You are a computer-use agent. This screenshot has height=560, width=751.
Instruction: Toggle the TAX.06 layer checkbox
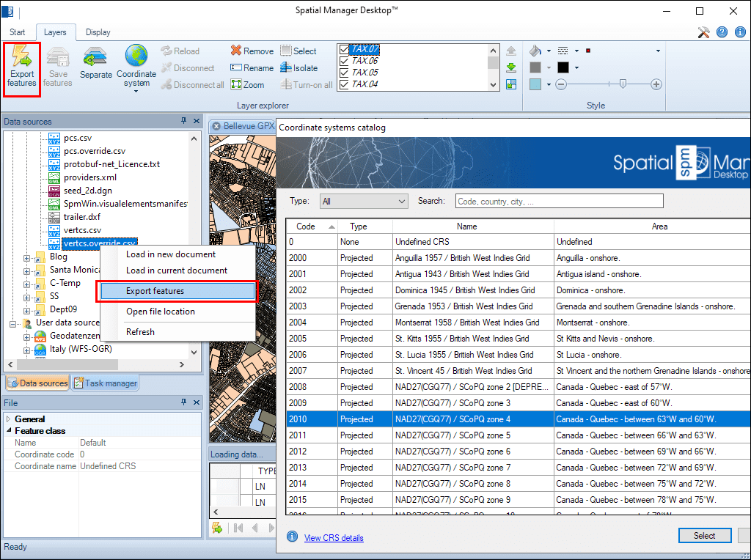point(344,61)
